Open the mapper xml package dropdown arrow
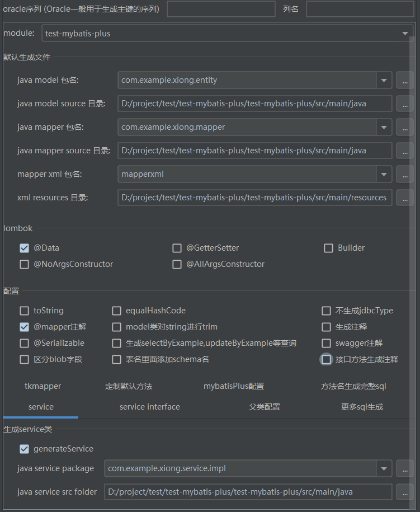This screenshot has height=512, width=420. pos(384,174)
